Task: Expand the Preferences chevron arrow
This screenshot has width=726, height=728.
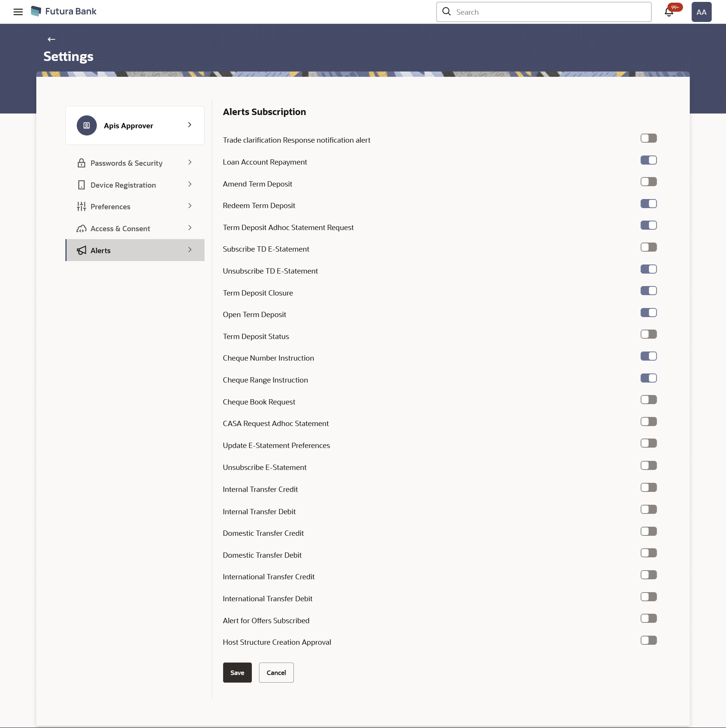Action: click(x=190, y=206)
